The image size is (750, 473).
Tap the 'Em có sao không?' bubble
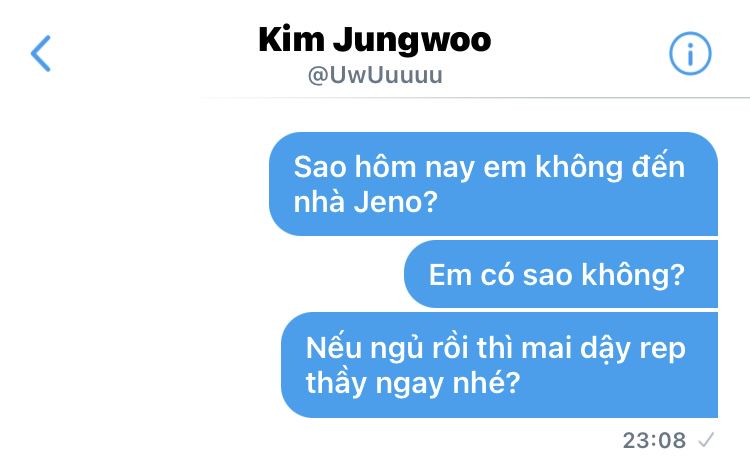561,275
